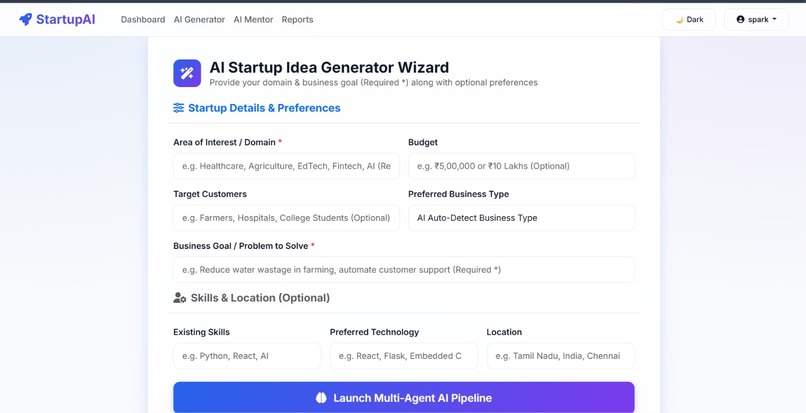The width and height of the screenshot is (806, 413).
Task: Click the moon icon in Dark button
Action: click(x=680, y=20)
